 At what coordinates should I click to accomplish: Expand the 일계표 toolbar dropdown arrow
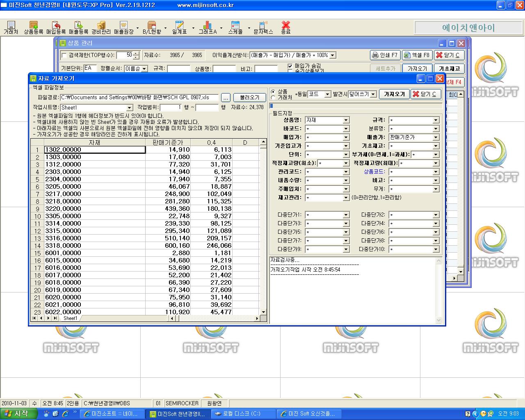(193, 28)
